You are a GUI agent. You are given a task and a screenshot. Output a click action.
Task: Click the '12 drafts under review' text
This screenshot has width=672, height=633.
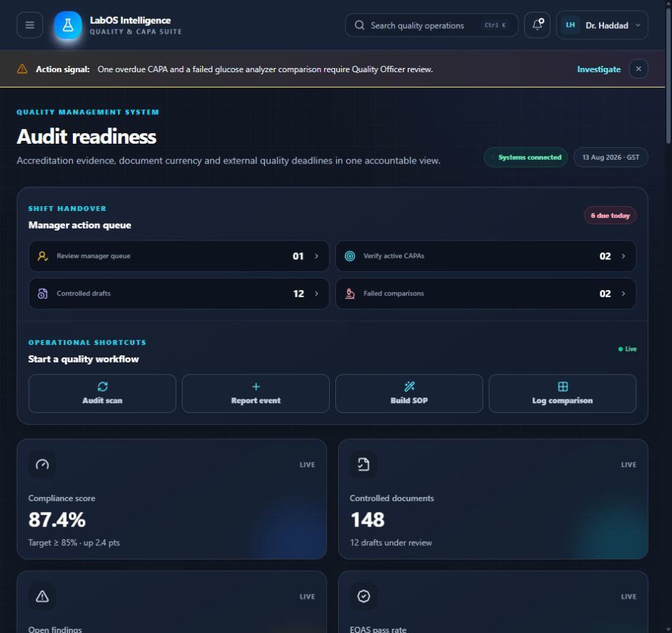(391, 543)
